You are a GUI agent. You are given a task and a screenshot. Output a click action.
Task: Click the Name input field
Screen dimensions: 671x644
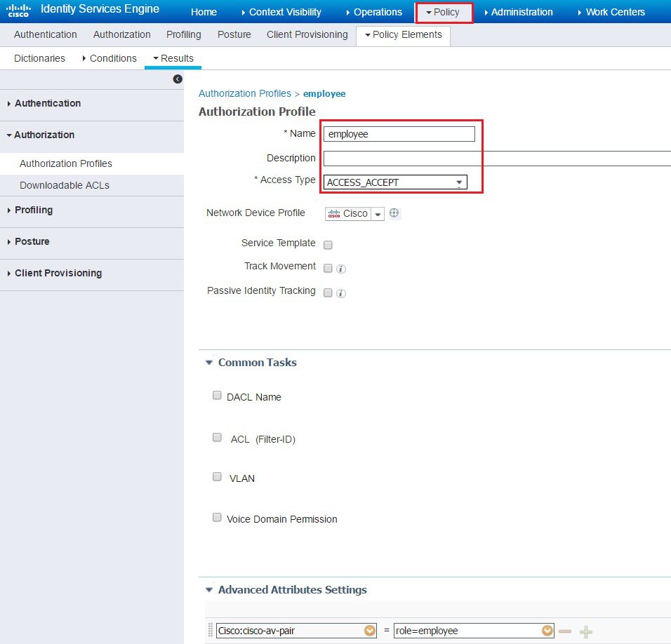399,134
